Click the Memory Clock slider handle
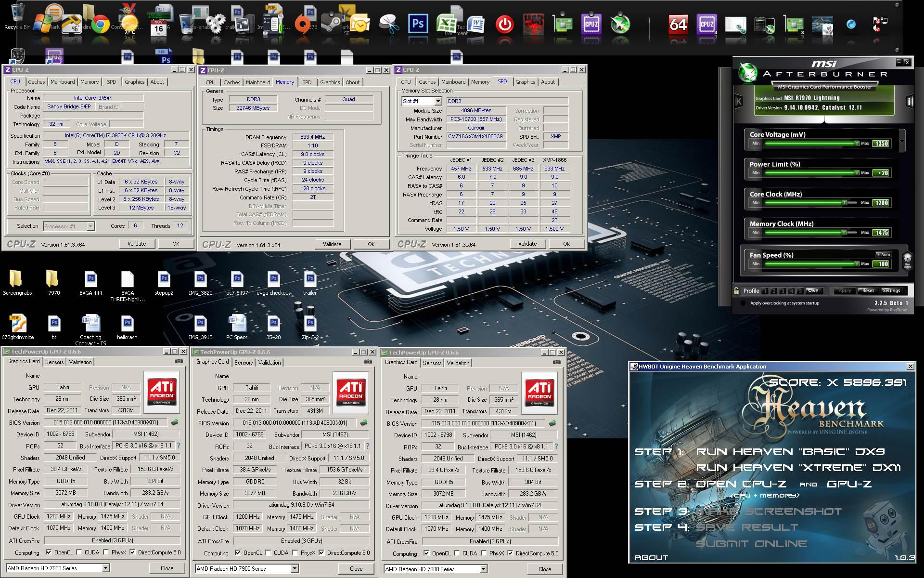Screen dimensions: 924x578 coord(844,232)
